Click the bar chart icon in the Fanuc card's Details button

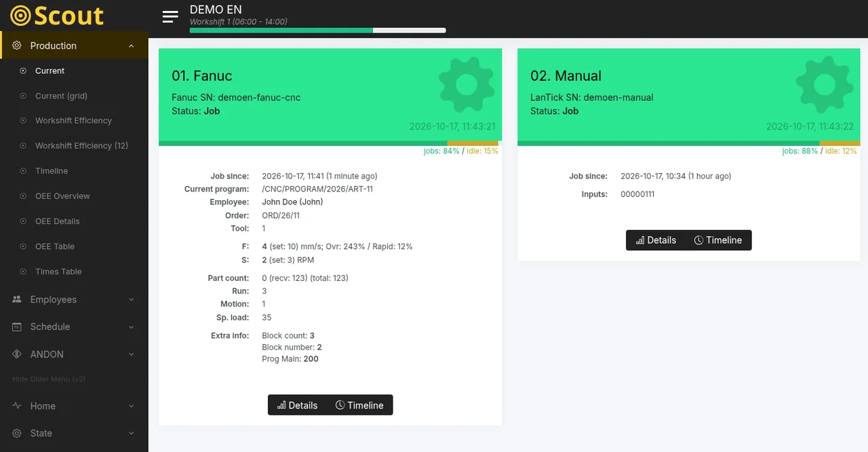[x=281, y=405]
